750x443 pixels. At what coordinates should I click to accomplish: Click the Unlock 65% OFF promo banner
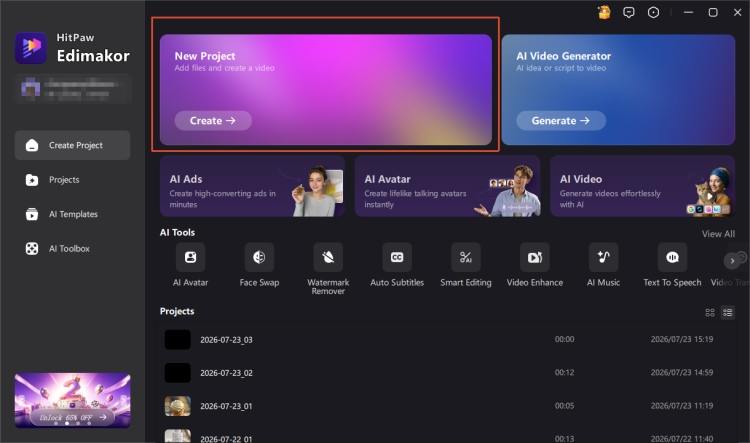coord(72,400)
